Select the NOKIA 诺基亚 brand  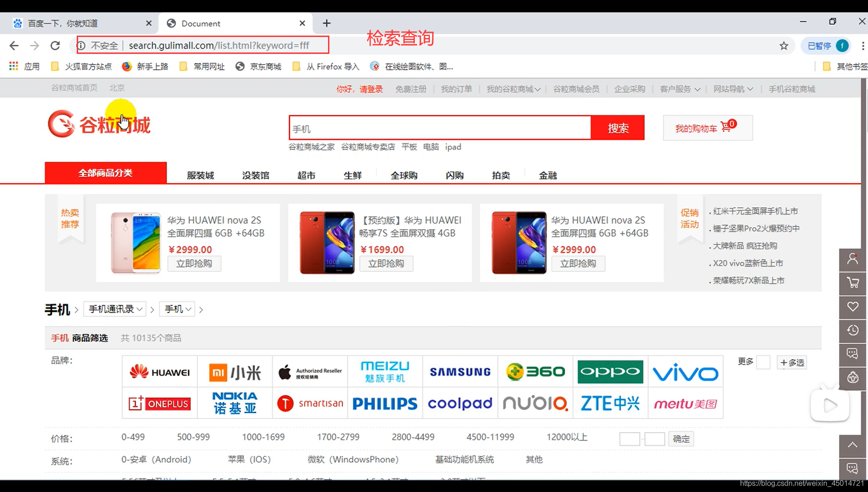click(235, 403)
